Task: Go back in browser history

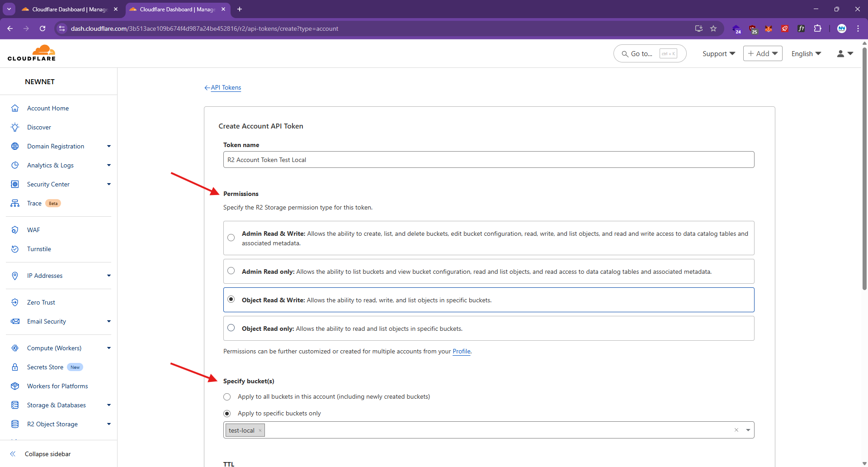Action: tap(10, 29)
